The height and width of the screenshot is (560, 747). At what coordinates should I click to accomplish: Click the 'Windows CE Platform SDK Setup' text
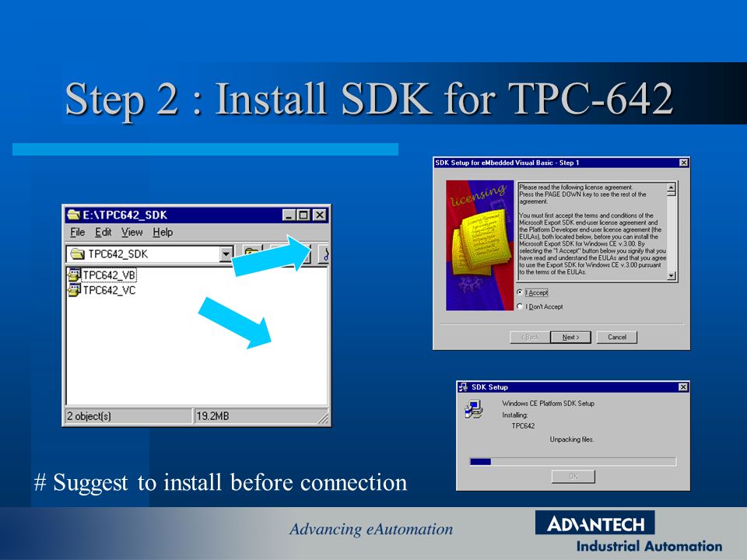coord(549,404)
